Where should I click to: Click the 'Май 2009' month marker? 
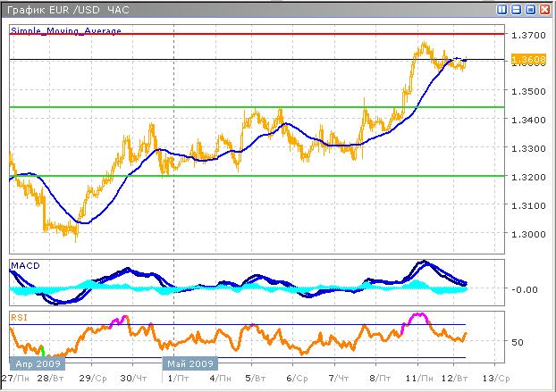coord(190,363)
